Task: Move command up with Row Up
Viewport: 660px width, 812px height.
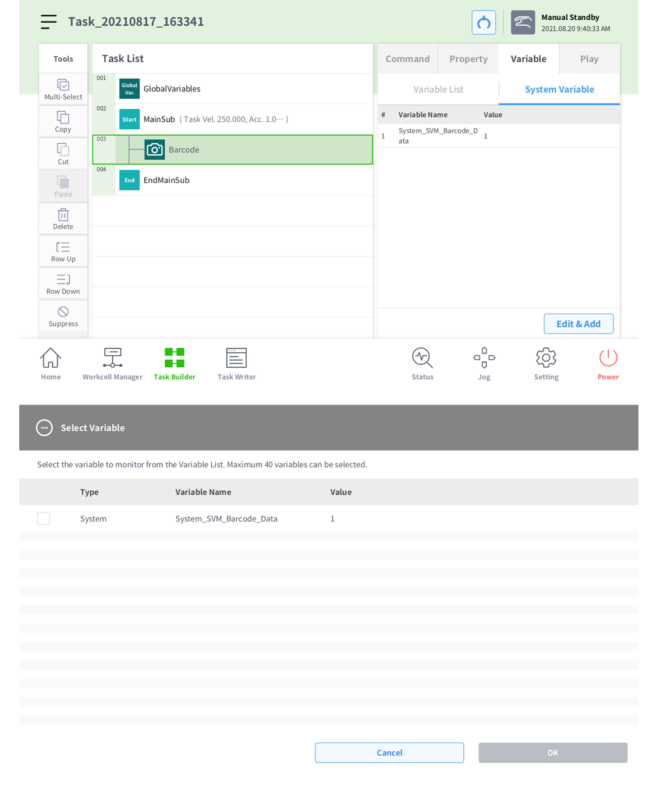Action: [63, 251]
